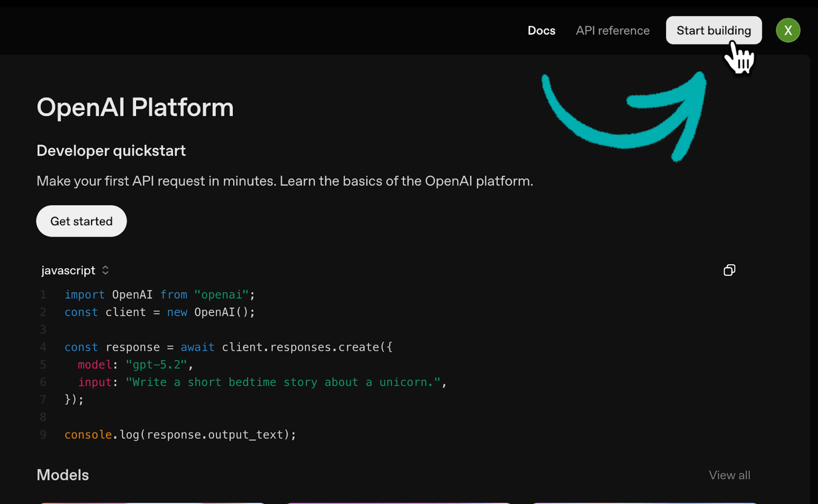Click the bedtime story input string
The width and height of the screenshot is (818, 504).
pyautogui.click(x=282, y=382)
